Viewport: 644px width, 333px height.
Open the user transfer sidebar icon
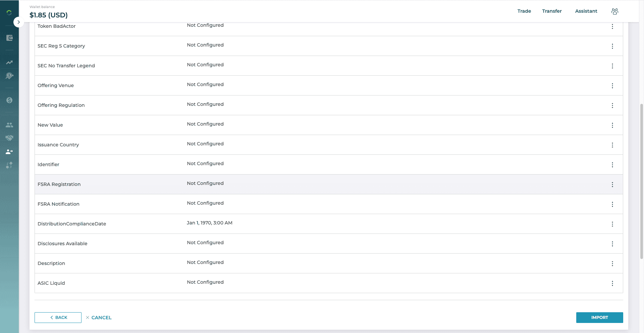tap(9, 152)
